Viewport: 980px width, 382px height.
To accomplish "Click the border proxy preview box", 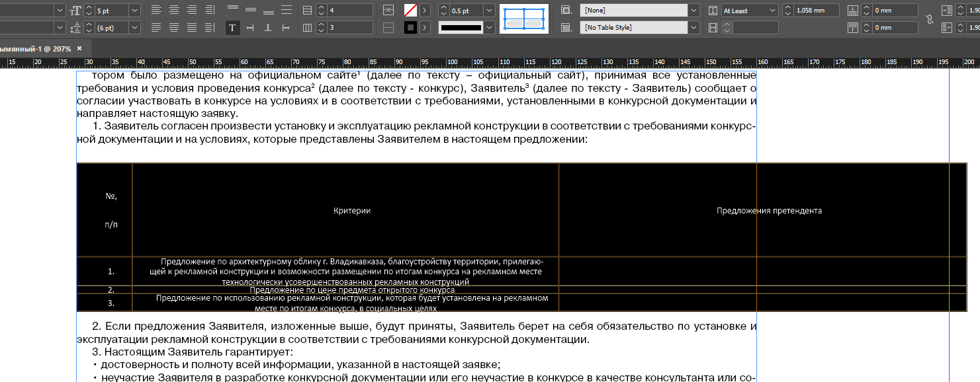I will pyautogui.click(x=524, y=19).
